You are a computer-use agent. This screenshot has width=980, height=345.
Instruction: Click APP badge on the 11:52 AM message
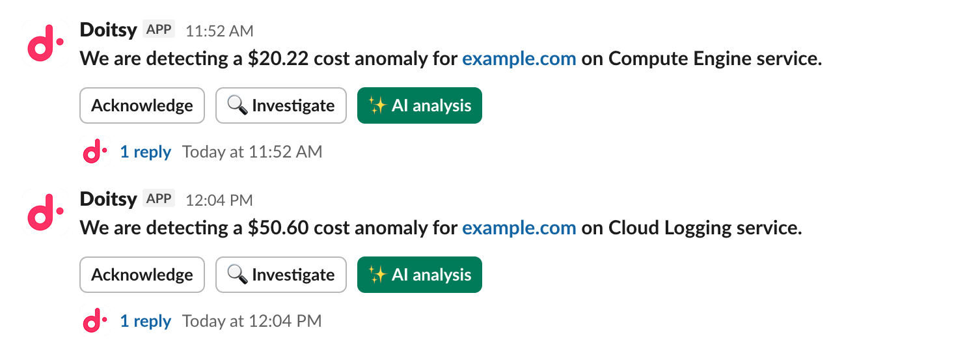(x=159, y=30)
